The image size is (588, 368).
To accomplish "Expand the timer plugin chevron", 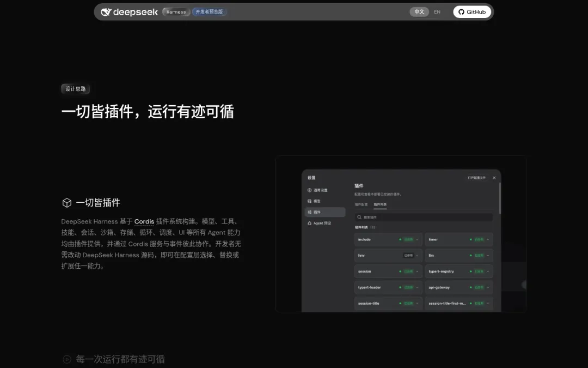I will (488, 239).
